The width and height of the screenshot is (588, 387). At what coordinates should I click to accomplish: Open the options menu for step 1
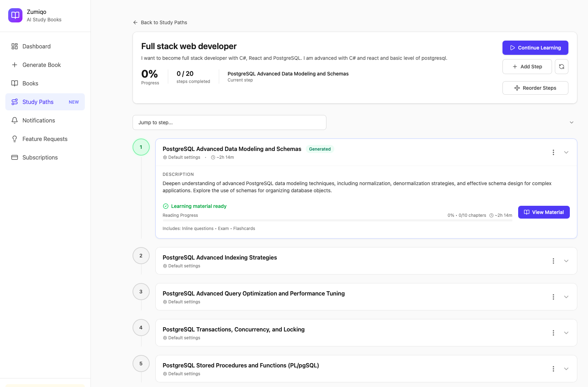[553, 152]
